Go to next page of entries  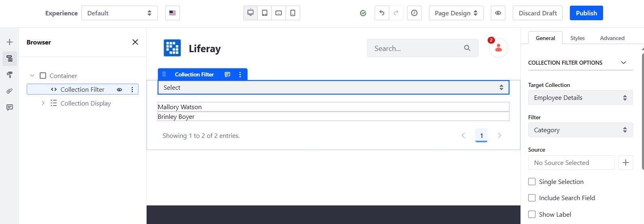[x=499, y=135]
